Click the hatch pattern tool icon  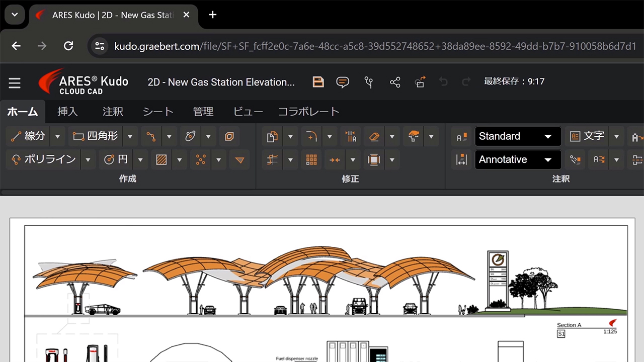(x=161, y=160)
